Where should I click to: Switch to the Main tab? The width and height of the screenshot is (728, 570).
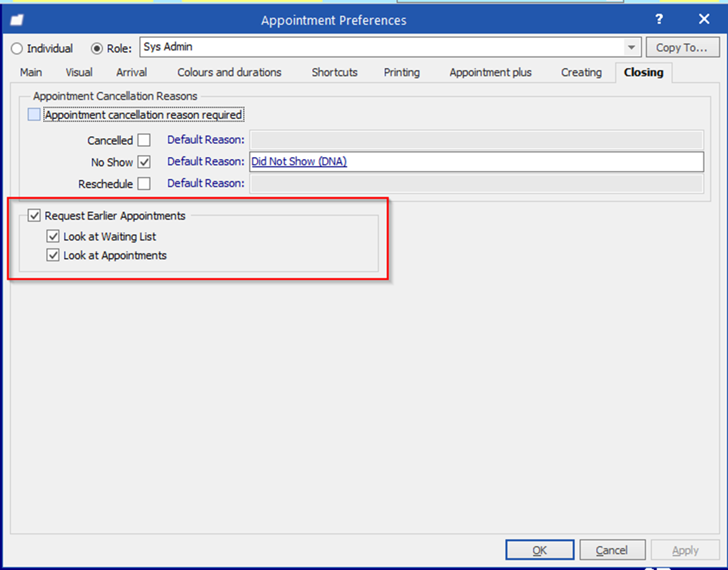pyautogui.click(x=31, y=72)
